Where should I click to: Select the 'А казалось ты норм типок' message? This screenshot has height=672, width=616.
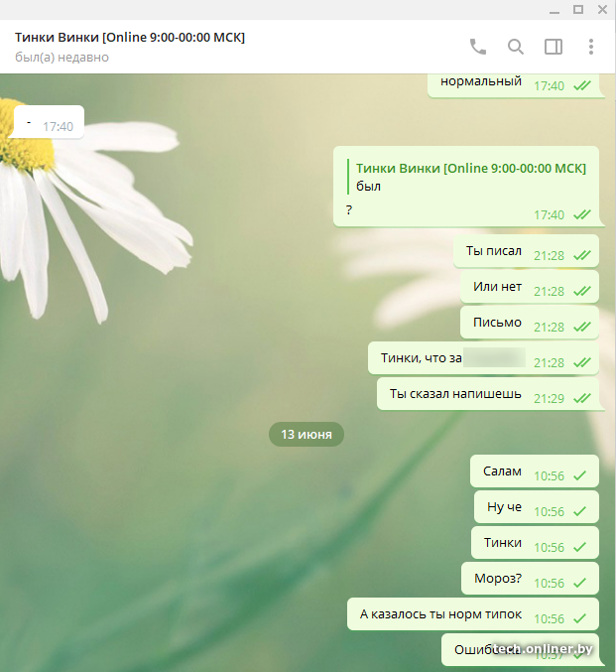[440, 615]
